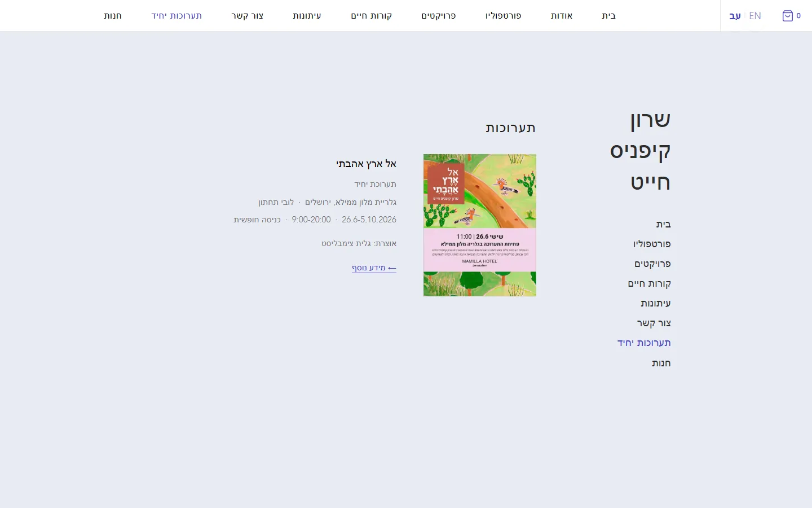The width and height of the screenshot is (812, 508).
Task: Select תערוכות יחיד in the sidebar menu
Action: tap(644, 343)
